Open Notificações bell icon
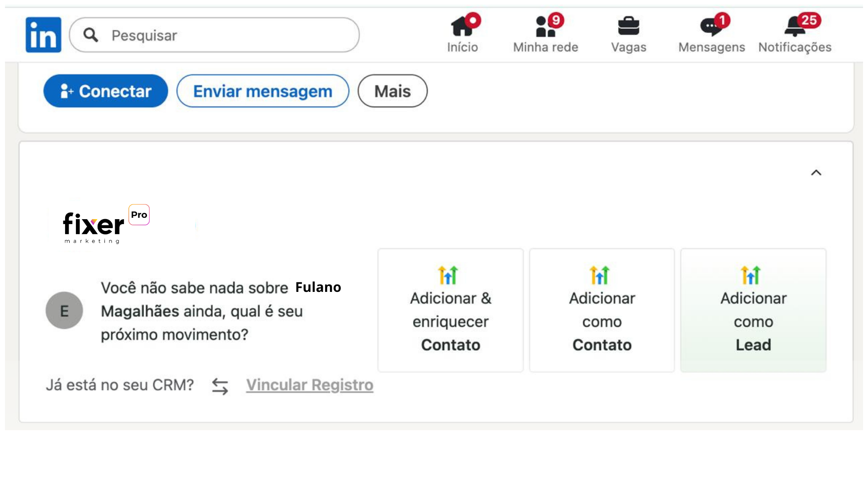The width and height of the screenshot is (868, 488). 795,26
